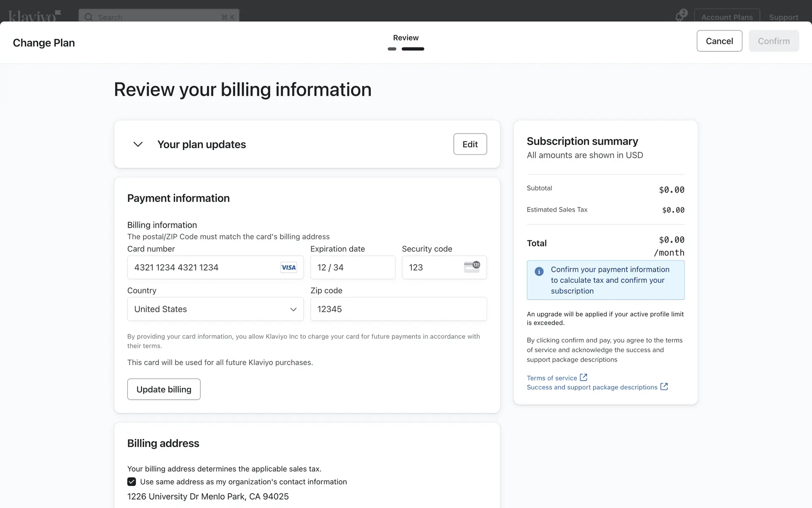812x508 pixels.
Task: Click the CVC security code card icon
Action: (x=472, y=267)
